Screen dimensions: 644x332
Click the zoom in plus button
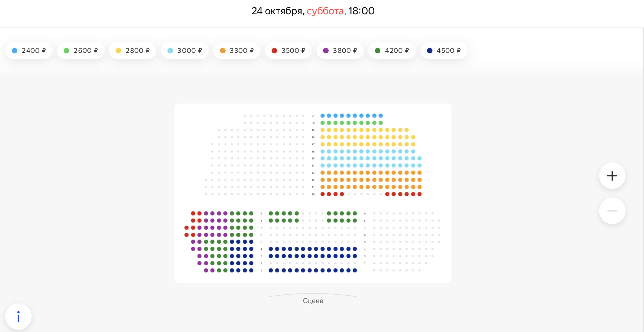[x=612, y=176]
